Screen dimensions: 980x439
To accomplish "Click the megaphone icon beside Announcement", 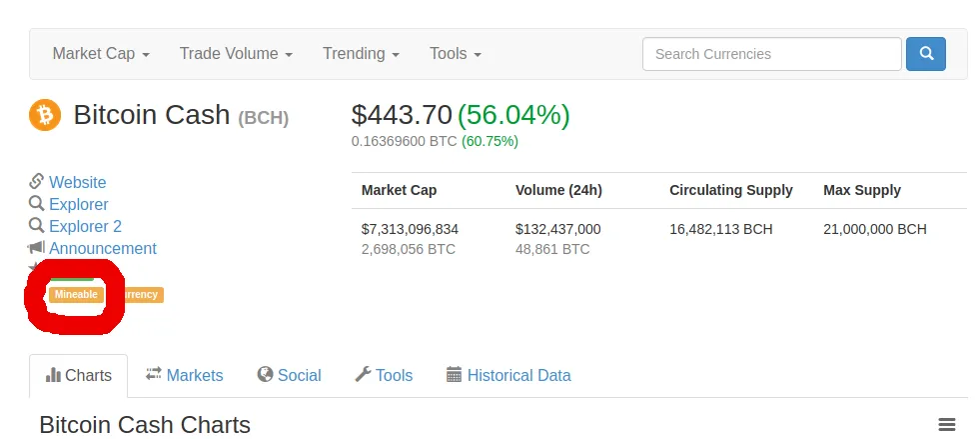I will point(36,248).
